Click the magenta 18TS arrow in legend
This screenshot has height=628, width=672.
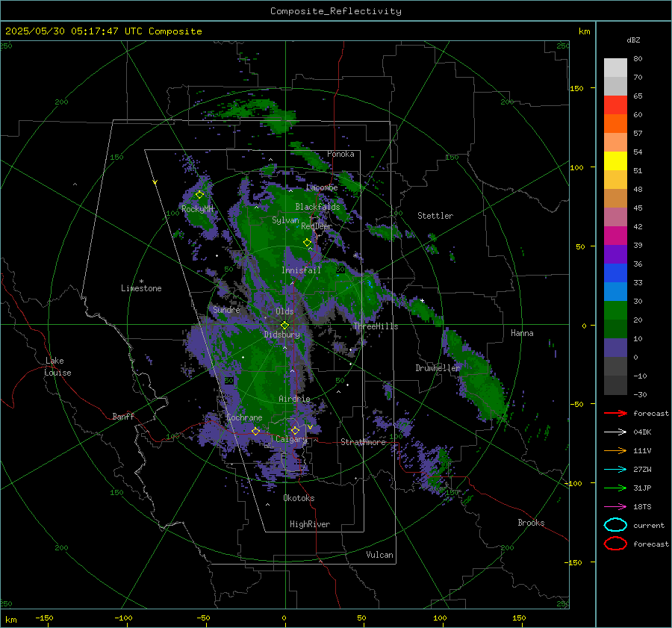[615, 507]
